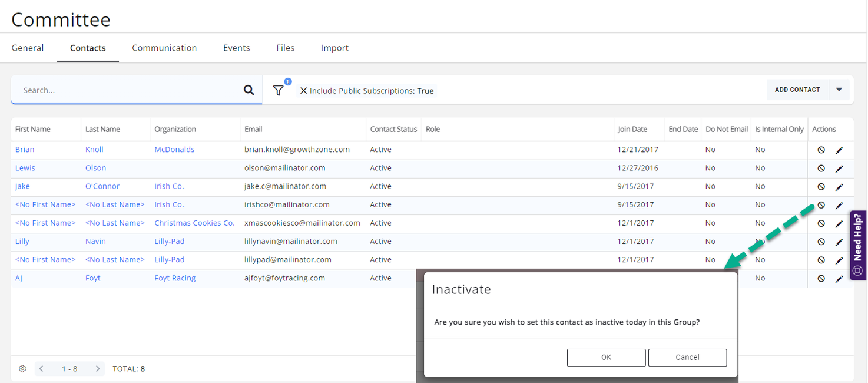This screenshot has height=383, width=868.
Task: Click the Add Contact button
Action: point(797,90)
